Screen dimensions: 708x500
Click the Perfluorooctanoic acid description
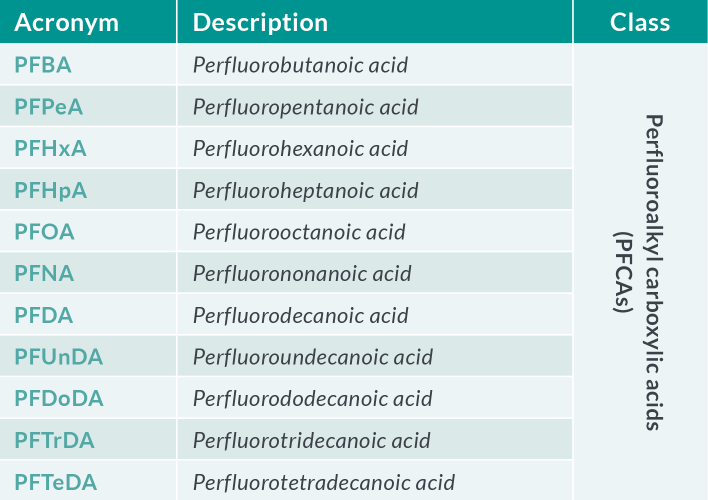click(x=299, y=232)
